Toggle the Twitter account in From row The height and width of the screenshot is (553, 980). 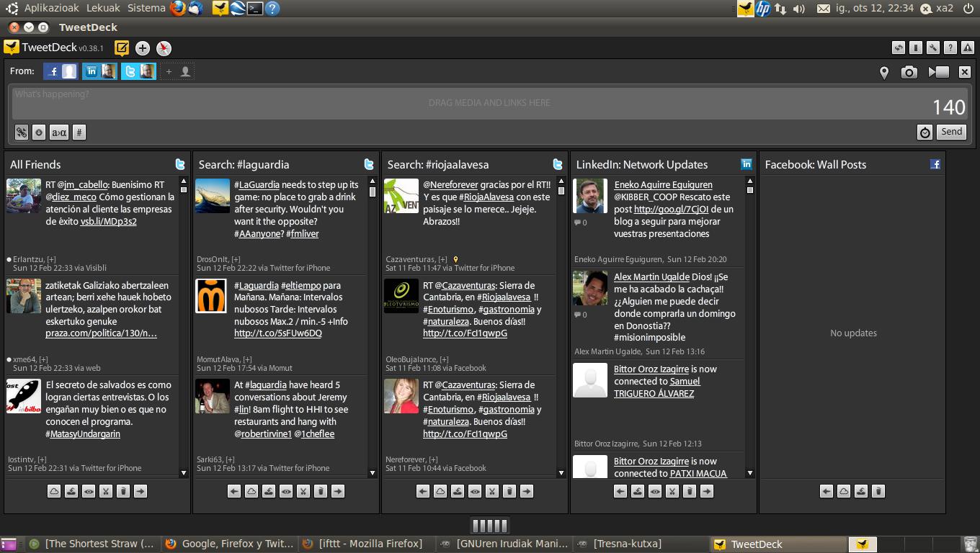tap(138, 71)
